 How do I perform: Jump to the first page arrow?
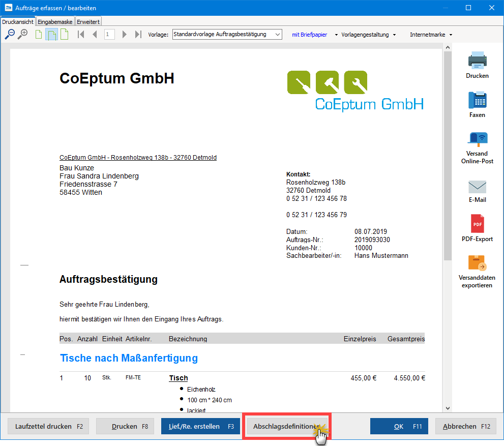[x=80, y=34]
